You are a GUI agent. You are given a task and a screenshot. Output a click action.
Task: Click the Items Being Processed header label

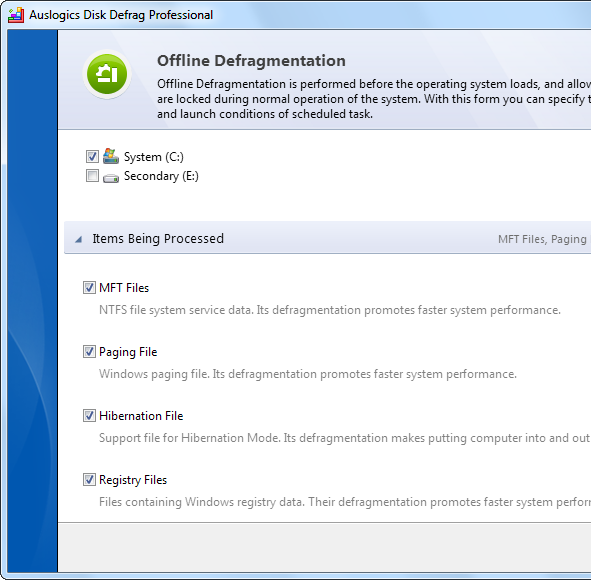coord(158,239)
